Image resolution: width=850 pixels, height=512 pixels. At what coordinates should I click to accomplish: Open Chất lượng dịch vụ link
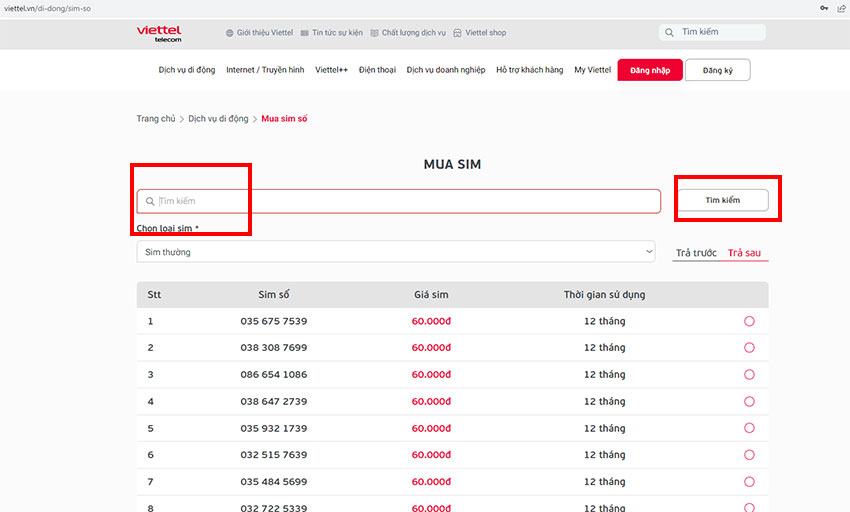pos(414,33)
